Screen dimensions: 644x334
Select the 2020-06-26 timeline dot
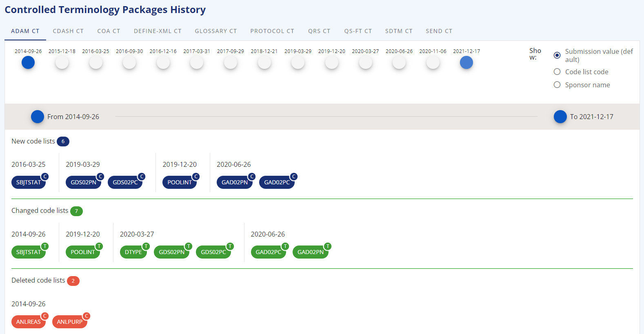coord(399,62)
